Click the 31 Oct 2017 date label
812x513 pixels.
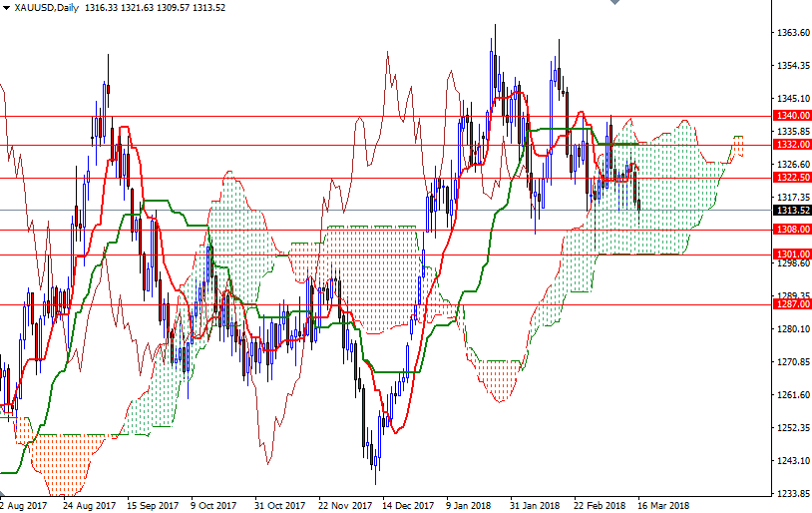tap(279, 505)
